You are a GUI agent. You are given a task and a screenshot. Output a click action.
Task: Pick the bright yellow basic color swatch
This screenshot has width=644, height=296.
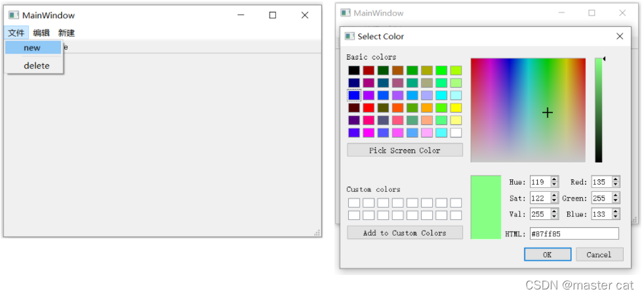point(456,108)
